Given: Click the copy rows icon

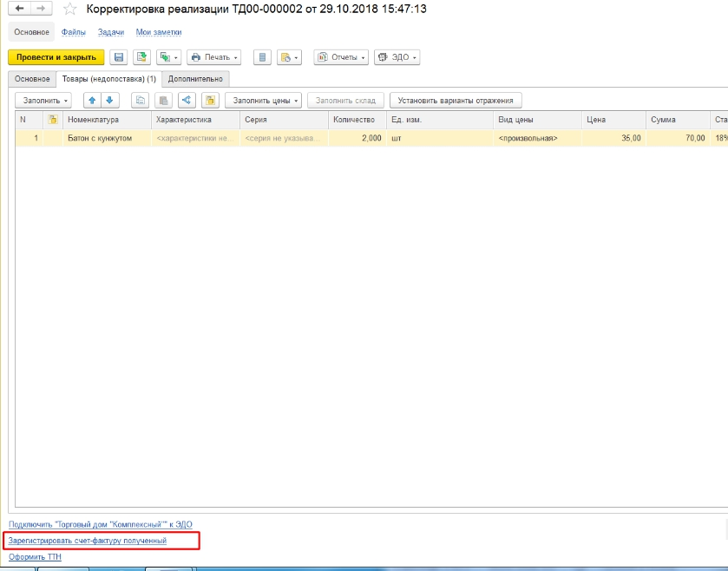Looking at the screenshot, I should click(140, 101).
